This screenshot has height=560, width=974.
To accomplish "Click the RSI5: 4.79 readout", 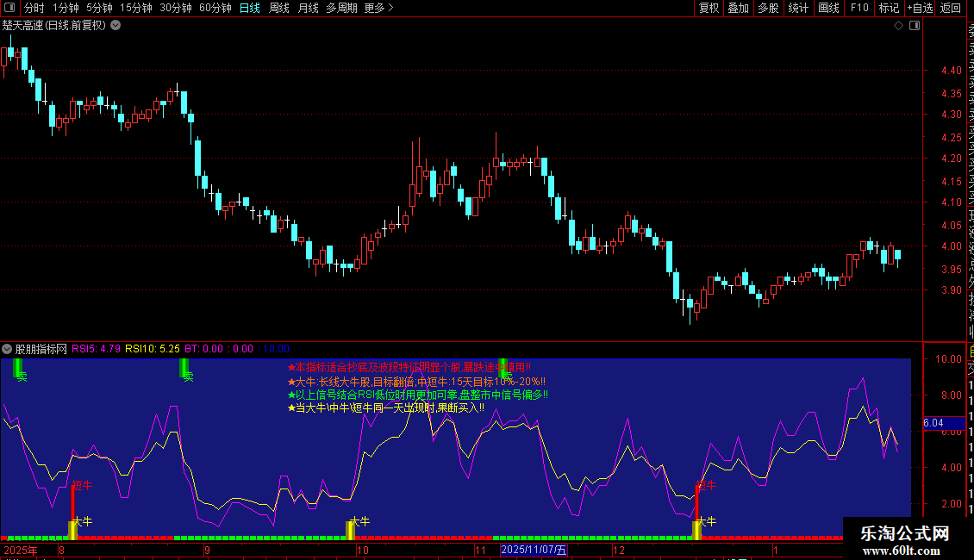I will pyautogui.click(x=96, y=349).
